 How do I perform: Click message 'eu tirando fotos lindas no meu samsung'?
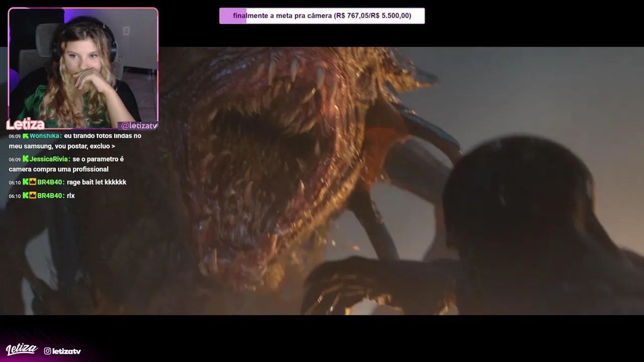[x=75, y=141]
